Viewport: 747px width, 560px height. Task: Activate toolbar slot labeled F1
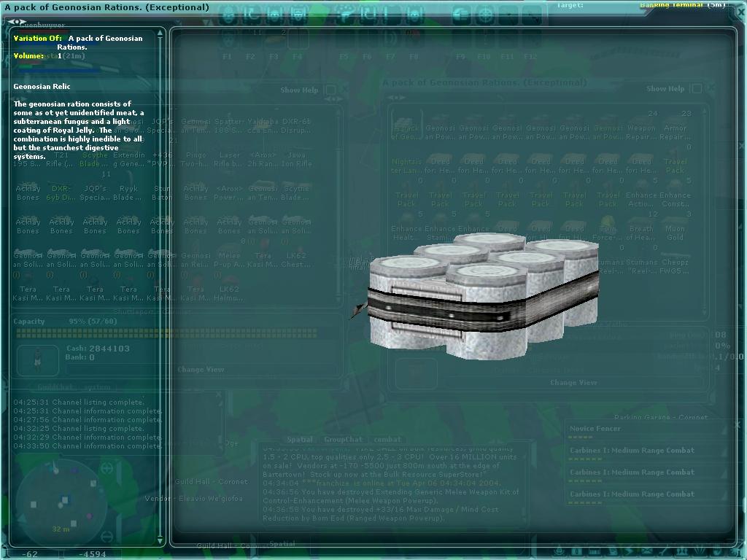click(x=228, y=39)
